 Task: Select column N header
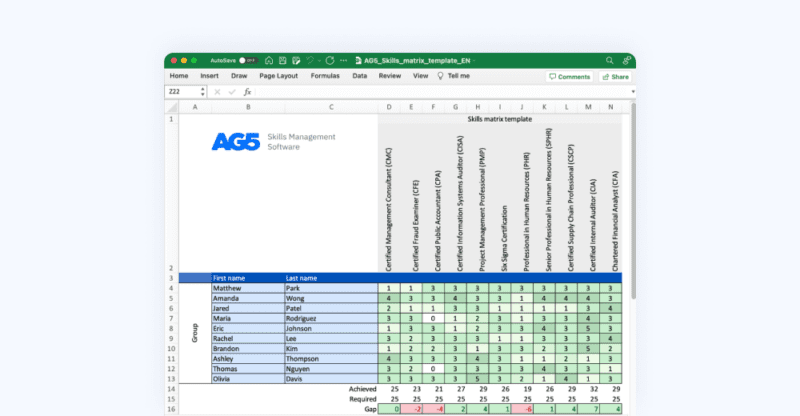click(611, 107)
